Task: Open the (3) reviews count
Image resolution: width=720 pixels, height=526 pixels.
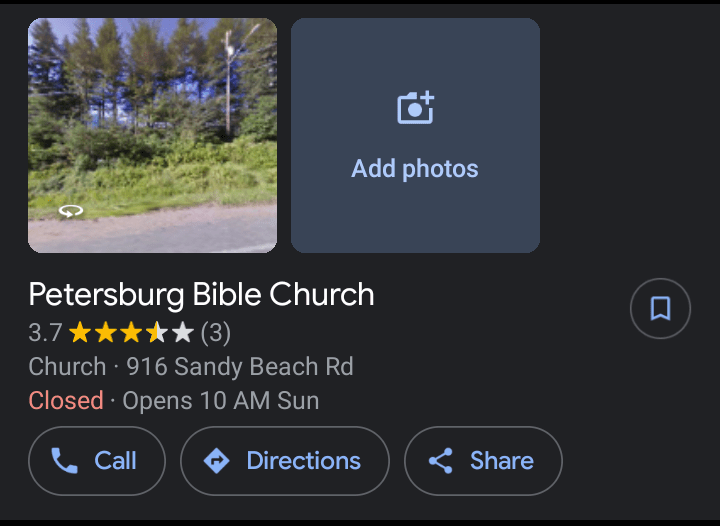Action: [x=216, y=332]
